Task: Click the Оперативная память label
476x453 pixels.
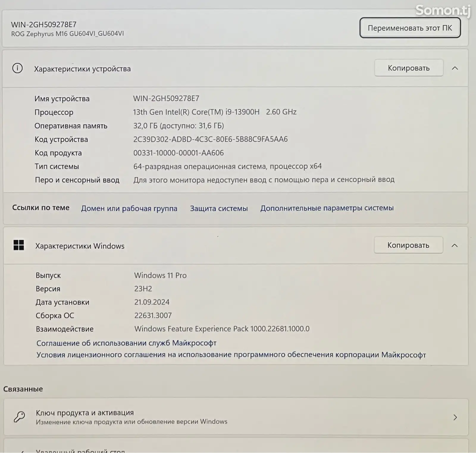Action: 71,126
